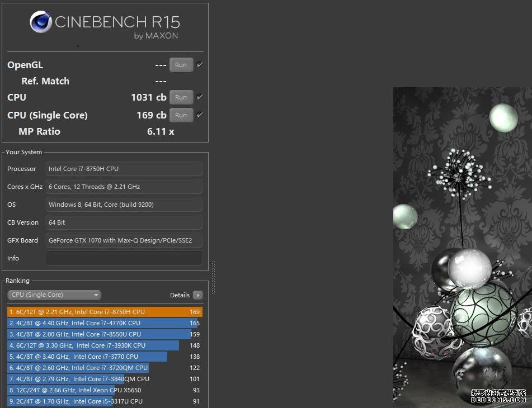Click the Info input field
The width and height of the screenshot is (532, 408).
click(x=124, y=258)
